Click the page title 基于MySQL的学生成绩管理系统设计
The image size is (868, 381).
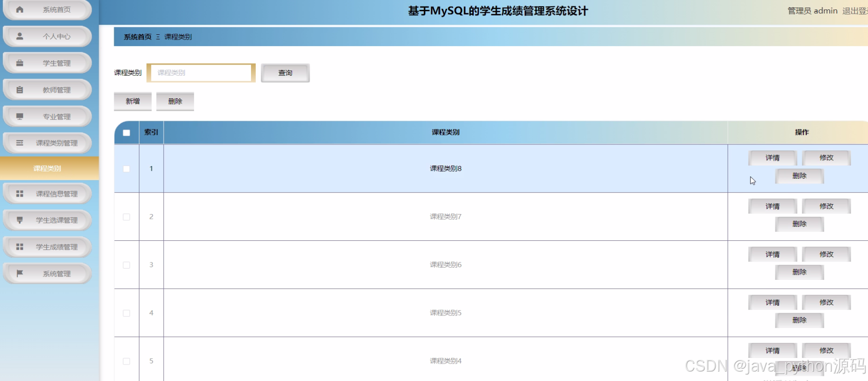point(498,11)
